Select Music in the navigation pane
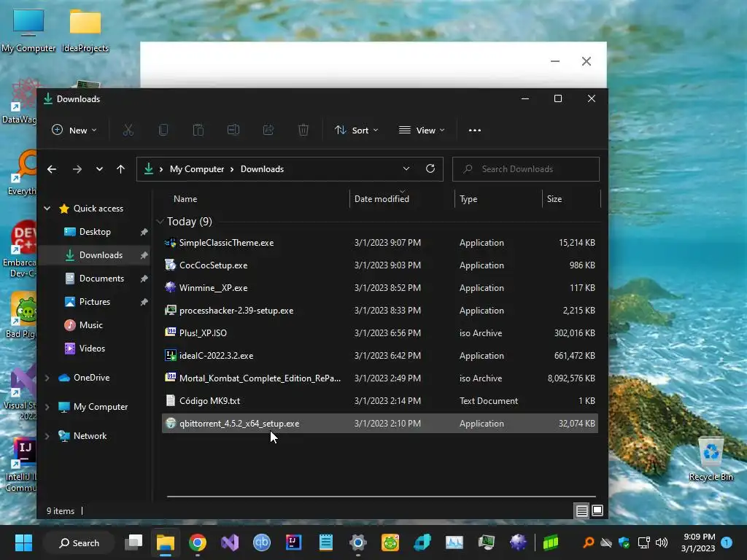Image resolution: width=747 pixels, height=560 pixels. 90,325
